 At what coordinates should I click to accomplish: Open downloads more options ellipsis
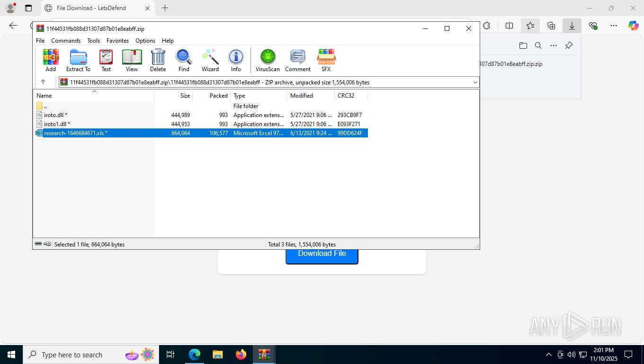point(554,45)
